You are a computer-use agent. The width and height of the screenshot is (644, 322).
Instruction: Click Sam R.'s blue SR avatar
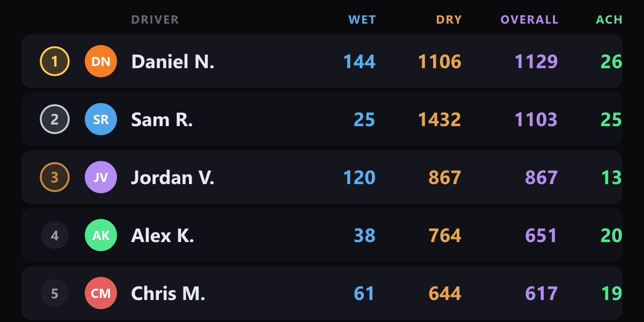101,119
